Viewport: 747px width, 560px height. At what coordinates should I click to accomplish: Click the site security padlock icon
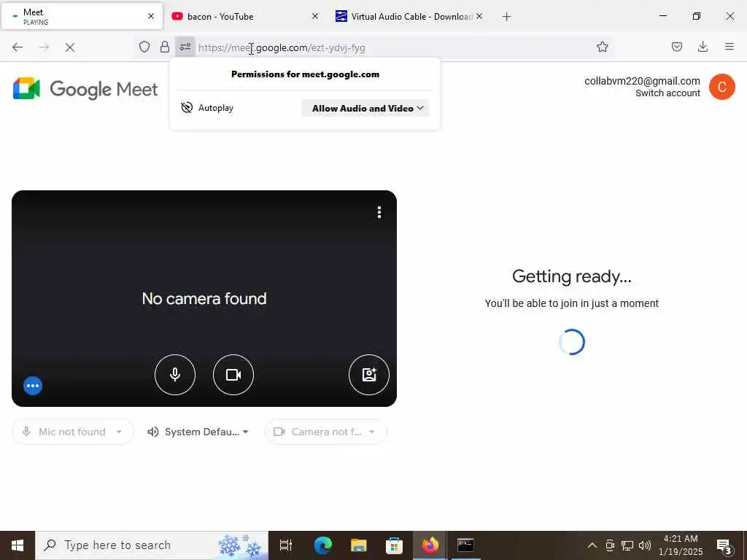[164, 47]
